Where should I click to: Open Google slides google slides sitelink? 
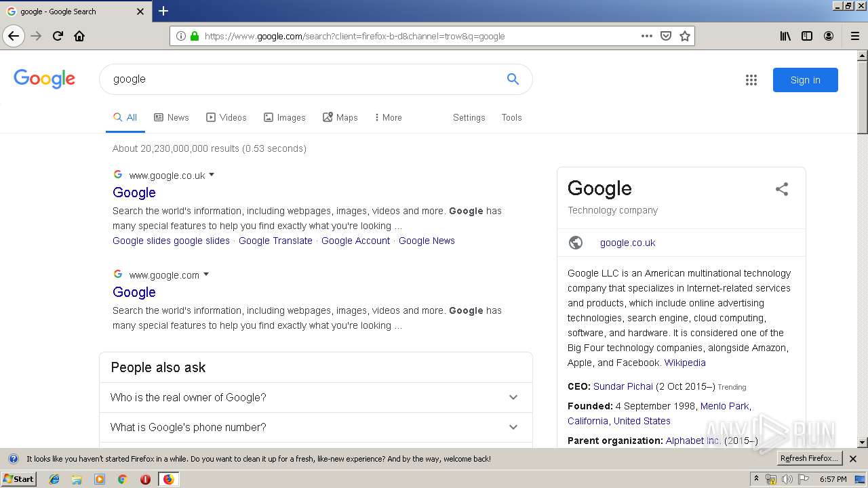click(171, 241)
